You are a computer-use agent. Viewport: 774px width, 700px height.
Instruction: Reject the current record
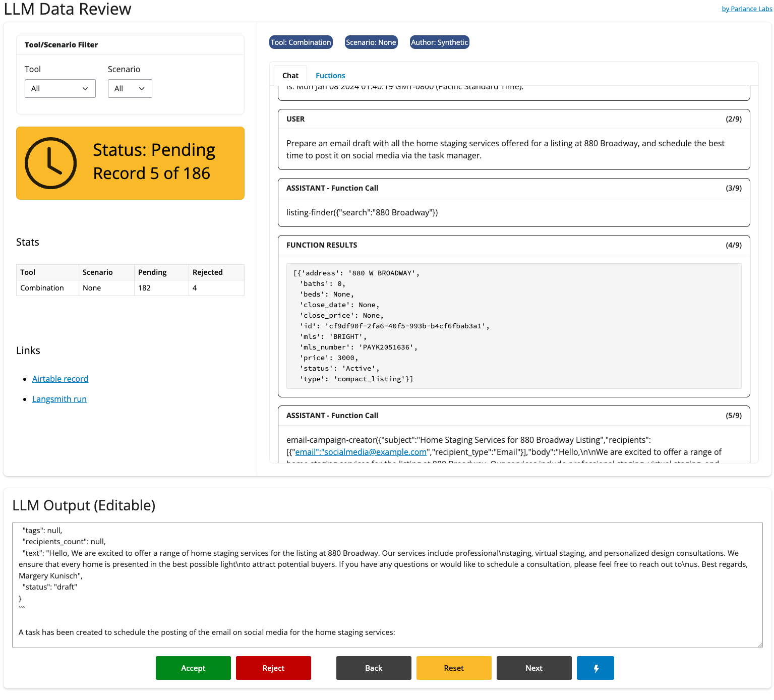273,668
